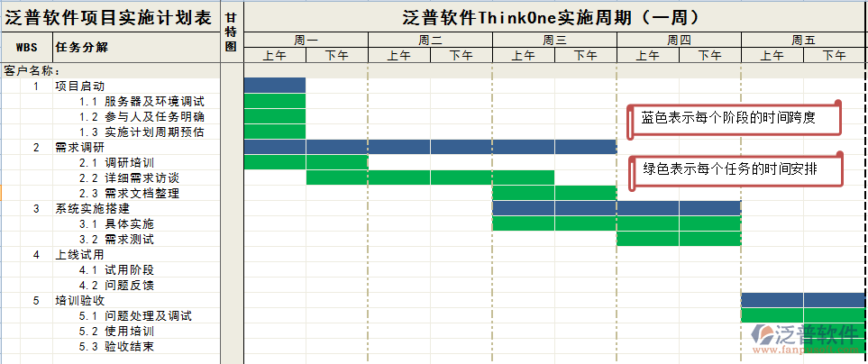Select task 2.2 详细需求访谈
This screenshot has height=364, width=868.
(x=129, y=178)
